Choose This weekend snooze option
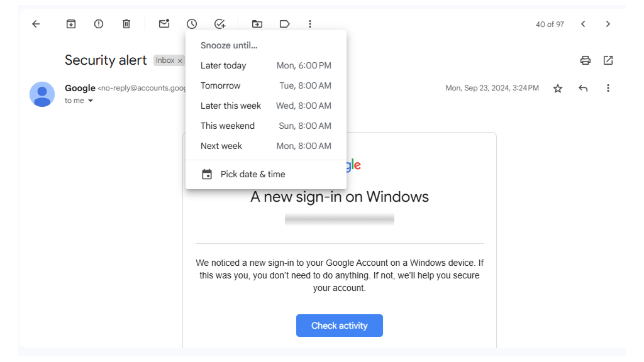The image size is (644, 362). tap(266, 126)
